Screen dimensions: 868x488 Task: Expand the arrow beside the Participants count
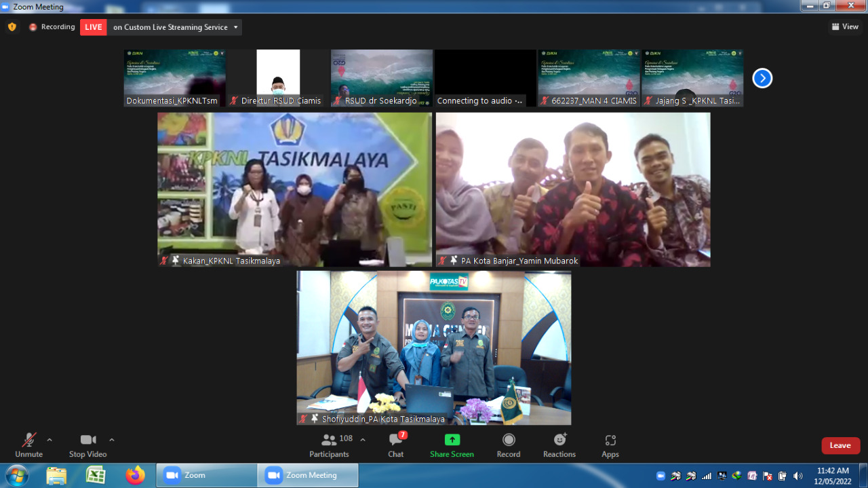[363, 440]
